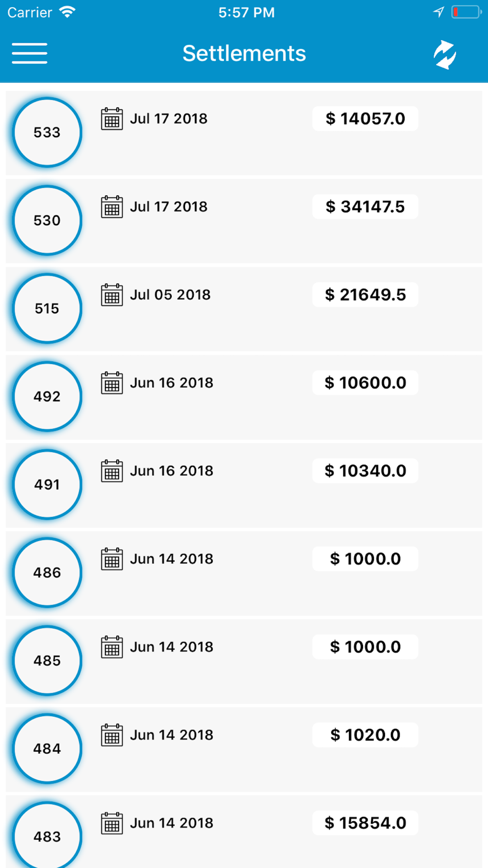Select settlement number 533 circle
Image resolution: width=488 pixels, height=868 pixels.
pos(47,132)
